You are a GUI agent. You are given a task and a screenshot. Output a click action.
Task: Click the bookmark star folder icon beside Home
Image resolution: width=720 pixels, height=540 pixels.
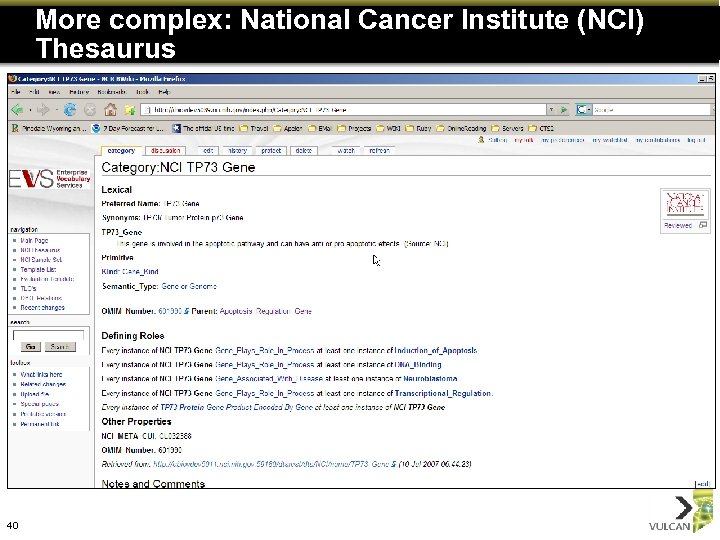(130, 110)
